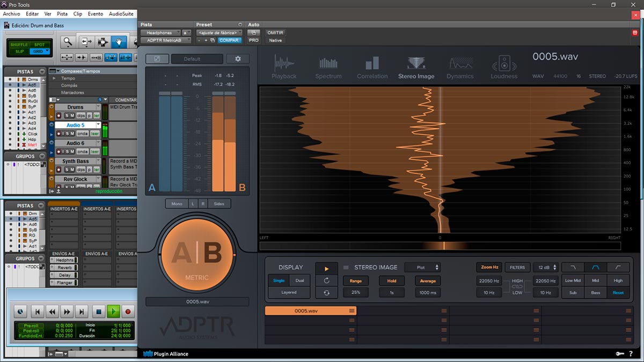
Task: Click Return to Zero transport button
Action: tap(37, 311)
